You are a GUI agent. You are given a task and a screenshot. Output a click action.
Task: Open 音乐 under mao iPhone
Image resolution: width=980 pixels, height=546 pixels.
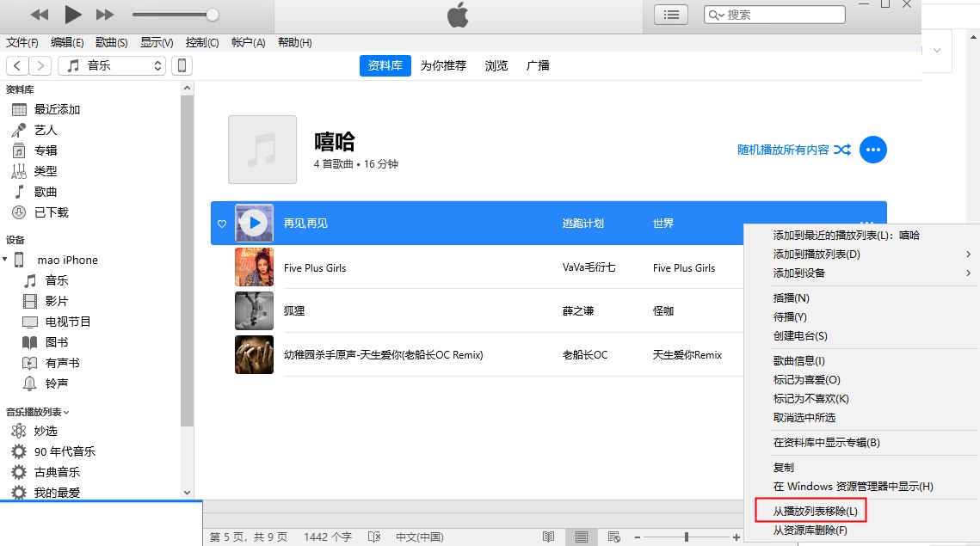tap(56, 280)
